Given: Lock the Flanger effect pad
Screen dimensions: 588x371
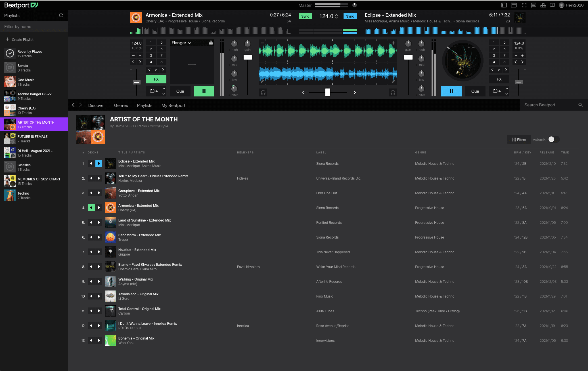Looking at the screenshot, I should point(211,43).
